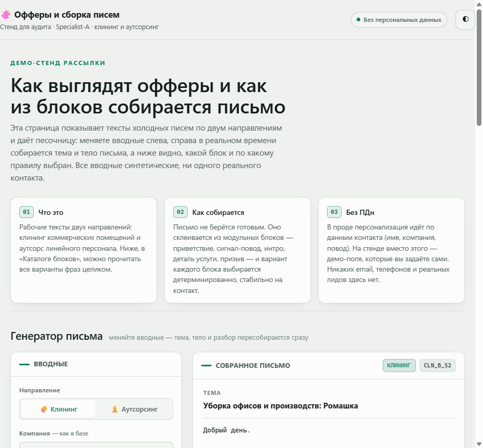Click the 'Без персональных данных' badge
The width and height of the screenshot is (483, 448).
[399, 20]
